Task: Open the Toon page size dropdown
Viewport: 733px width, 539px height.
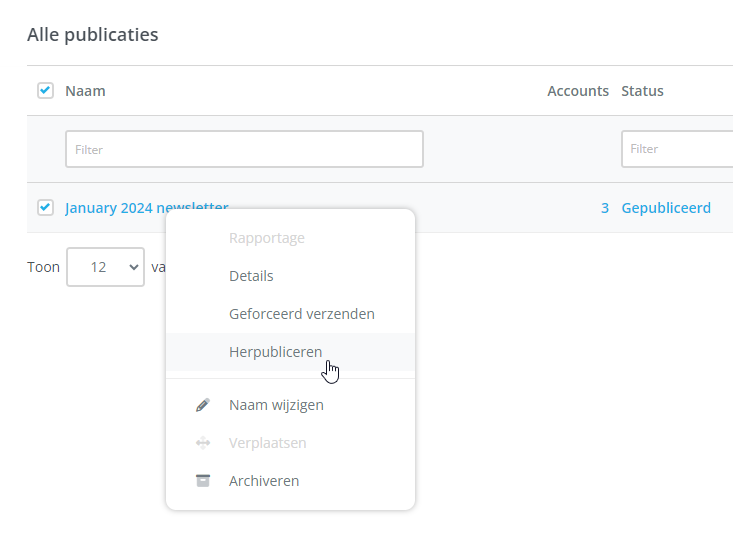Action: [x=105, y=267]
